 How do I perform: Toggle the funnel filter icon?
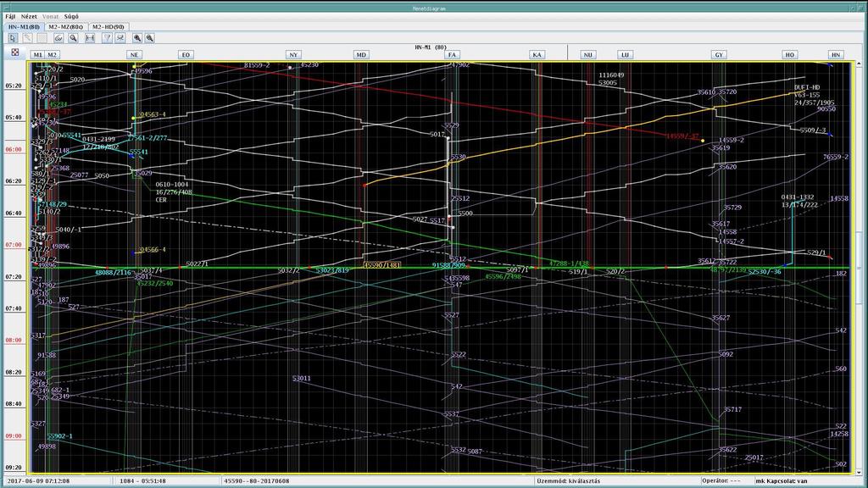pos(107,37)
